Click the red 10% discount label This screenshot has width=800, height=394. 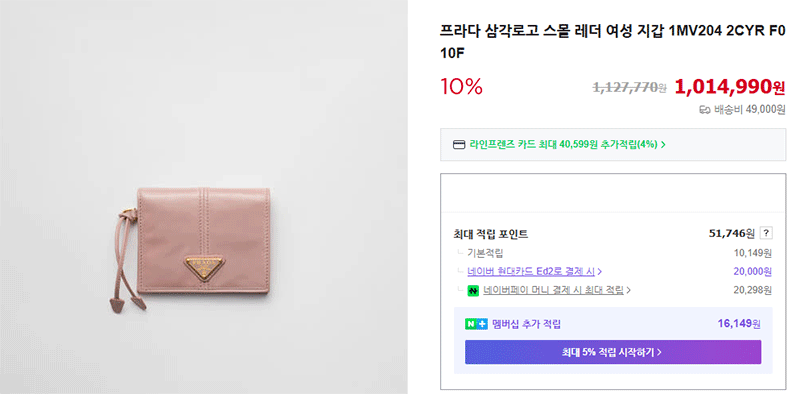[x=461, y=87]
